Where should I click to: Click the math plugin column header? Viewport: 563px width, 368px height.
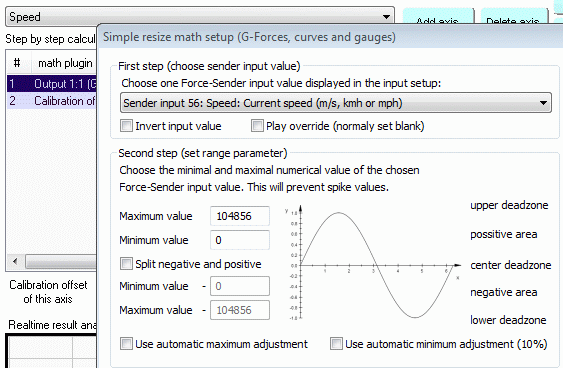coord(65,63)
